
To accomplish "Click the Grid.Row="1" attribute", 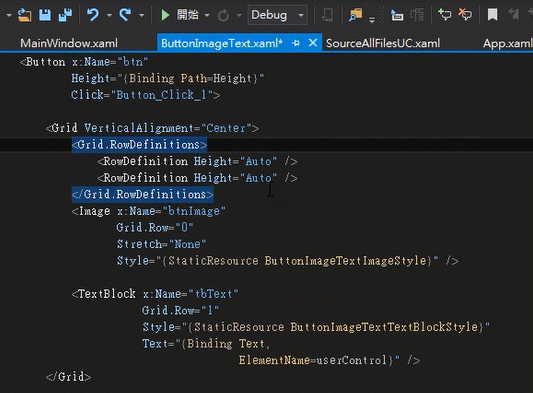I will [180, 310].
